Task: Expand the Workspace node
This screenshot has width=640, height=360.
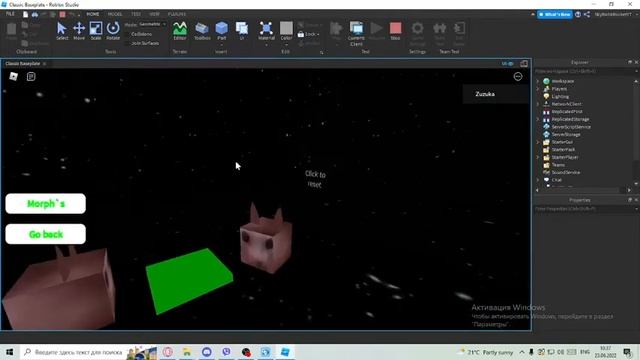Action: tap(538, 81)
